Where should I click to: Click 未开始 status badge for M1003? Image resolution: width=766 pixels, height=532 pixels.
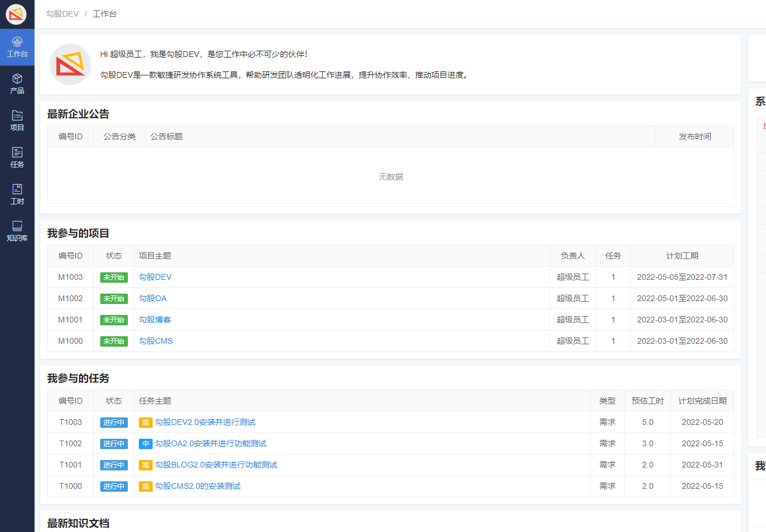tap(114, 277)
